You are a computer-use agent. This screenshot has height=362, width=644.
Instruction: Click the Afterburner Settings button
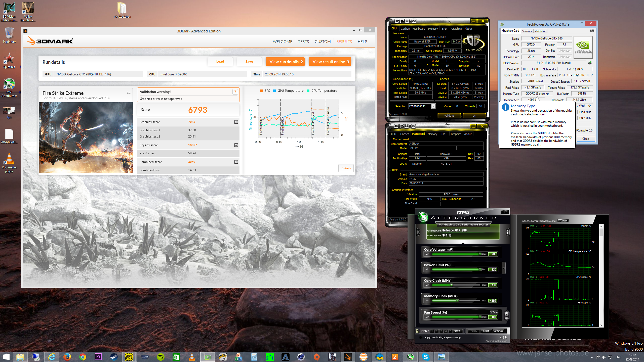[498, 331]
